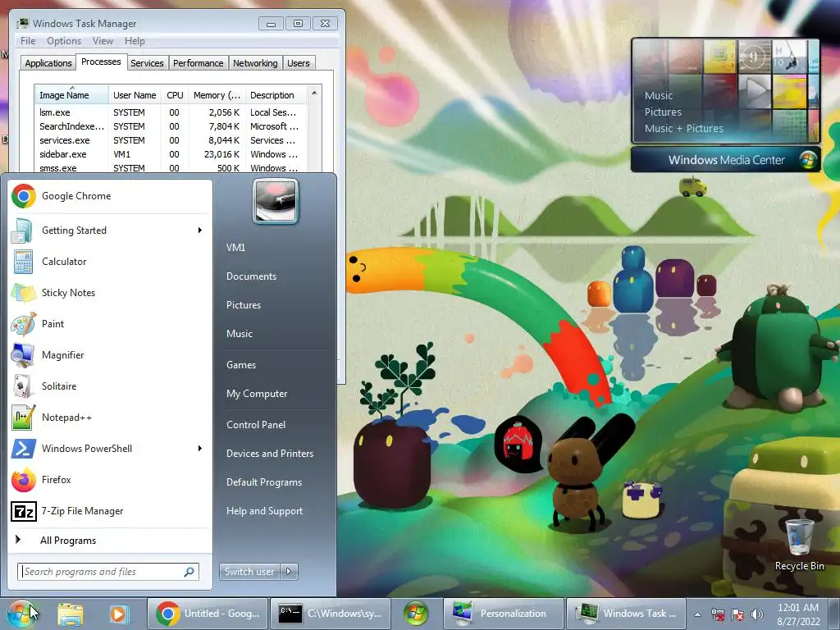Click scroll up arrow in process list
Viewport: 840px width, 630px height.
[314, 94]
